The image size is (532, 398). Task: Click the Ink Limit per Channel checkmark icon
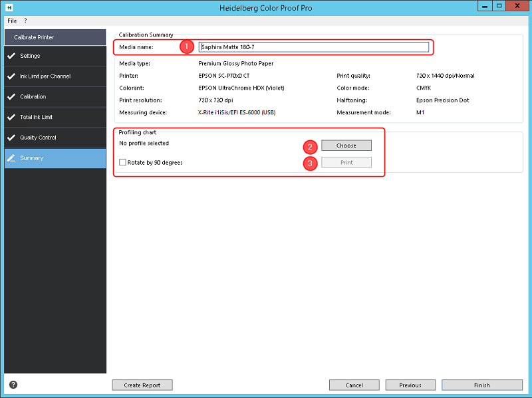pyautogui.click(x=11, y=76)
